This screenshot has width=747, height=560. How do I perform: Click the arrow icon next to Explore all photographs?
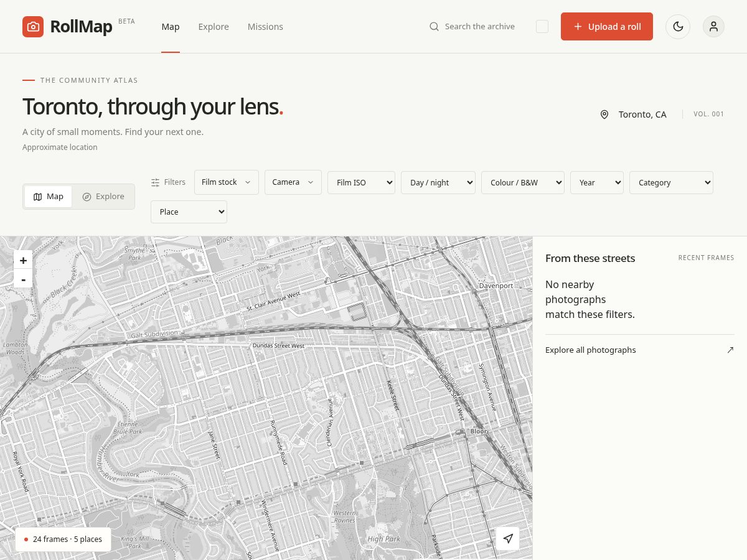730,350
